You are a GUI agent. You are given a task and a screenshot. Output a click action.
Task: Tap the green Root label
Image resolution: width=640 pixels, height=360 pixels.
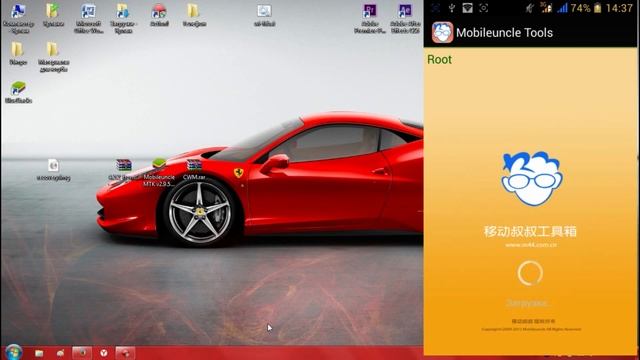[x=439, y=60]
